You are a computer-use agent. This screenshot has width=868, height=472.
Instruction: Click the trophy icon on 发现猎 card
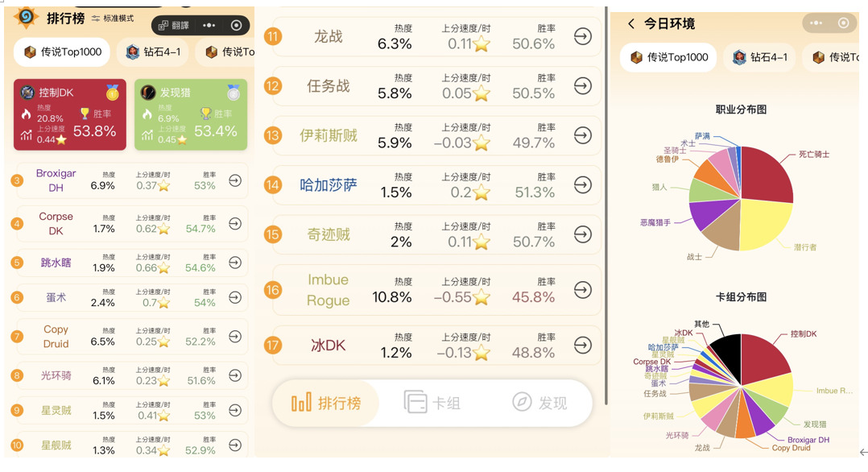205,114
